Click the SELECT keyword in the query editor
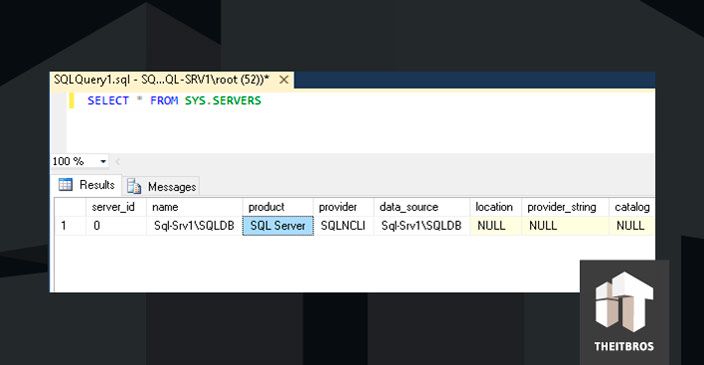This screenshot has width=704, height=365. [x=108, y=101]
